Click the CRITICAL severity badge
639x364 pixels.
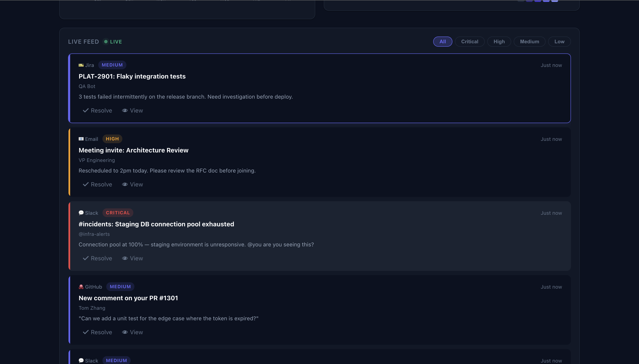pos(117,213)
